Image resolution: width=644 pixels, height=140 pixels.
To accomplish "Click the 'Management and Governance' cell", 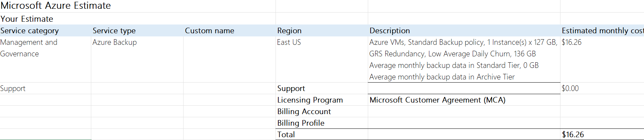I will 45,59.
